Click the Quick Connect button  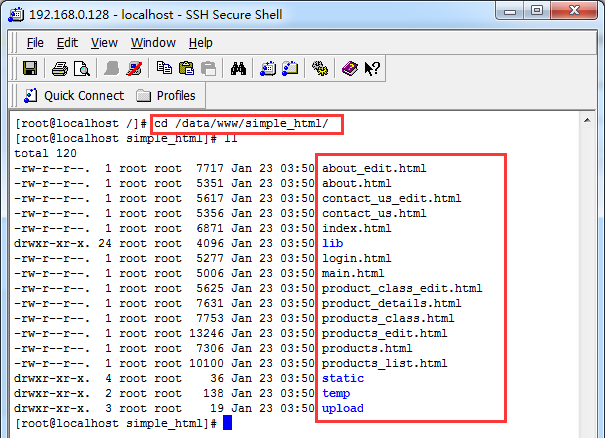coord(74,95)
